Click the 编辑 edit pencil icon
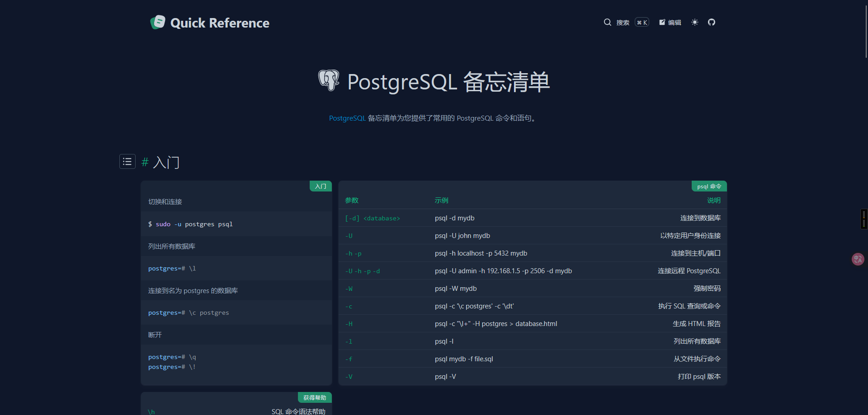 662,22
